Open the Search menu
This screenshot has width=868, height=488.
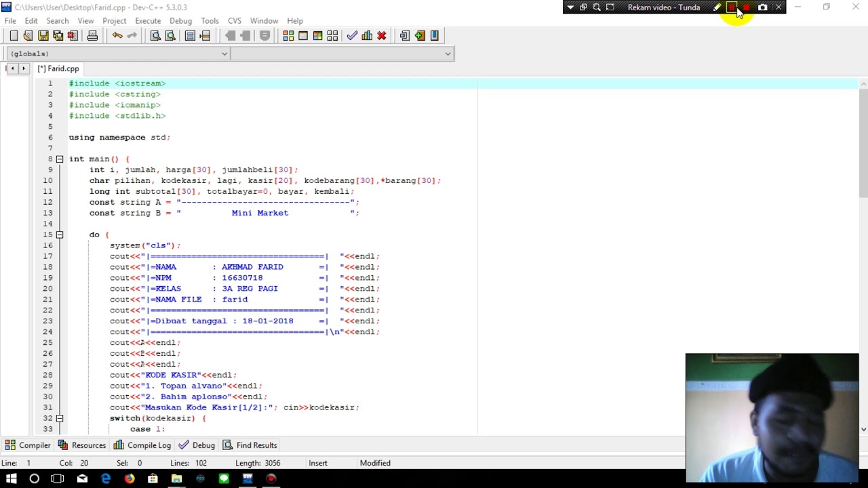click(58, 21)
